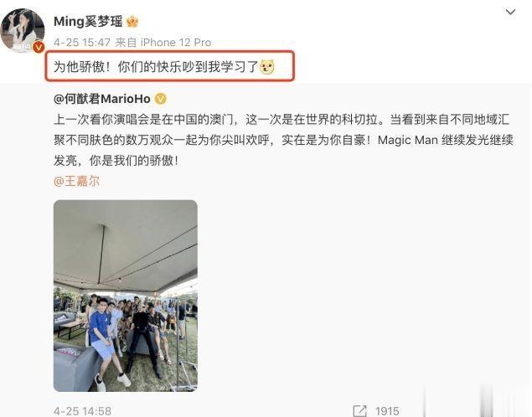Image resolution: width=532 pixels, height=417 pixels.
Task: Open the @王嘉尔 mention link
Action: coord(77,181)
